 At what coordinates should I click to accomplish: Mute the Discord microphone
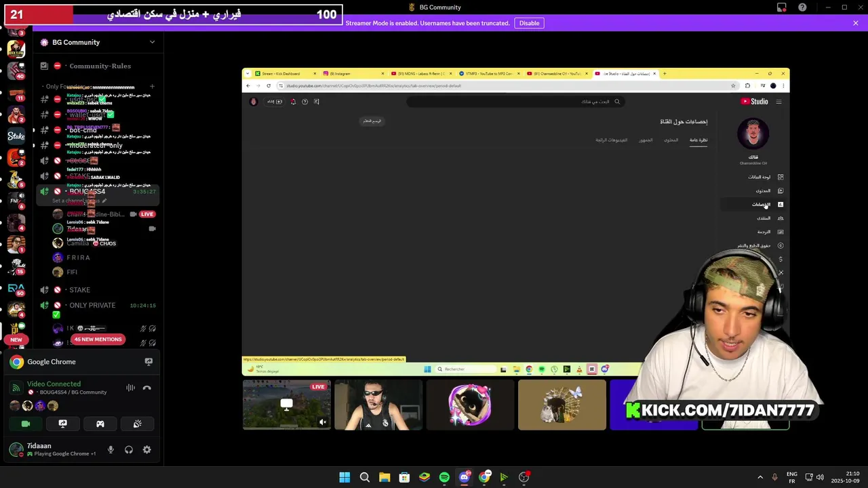(x=111, y=449)
